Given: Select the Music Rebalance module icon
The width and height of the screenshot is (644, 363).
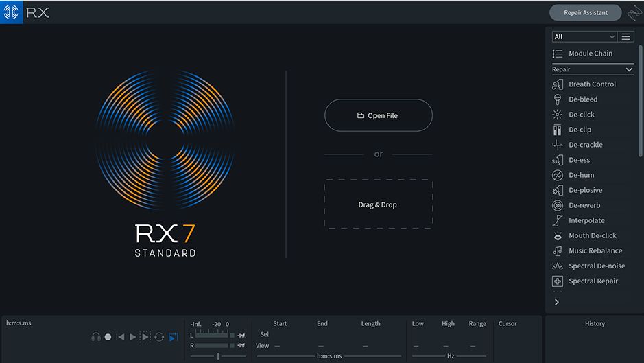Looking at the screenshot, I should [x=558, y=250].
